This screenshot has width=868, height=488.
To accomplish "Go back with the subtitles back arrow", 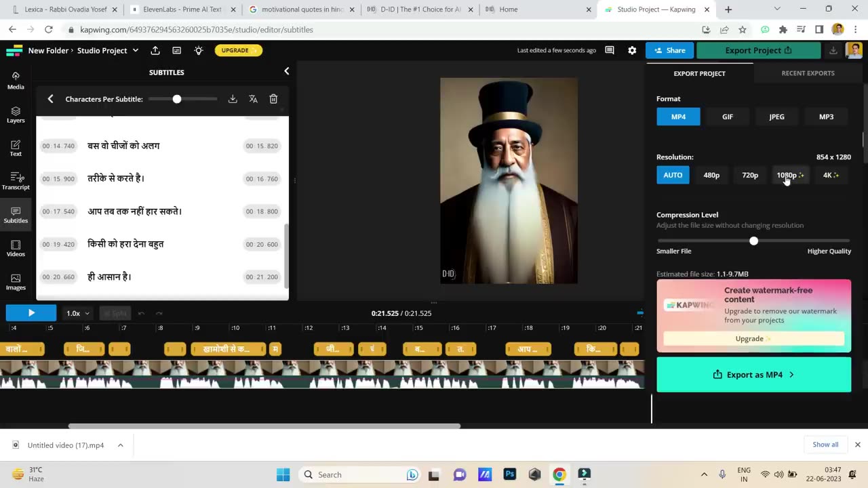I will [50, 99].
